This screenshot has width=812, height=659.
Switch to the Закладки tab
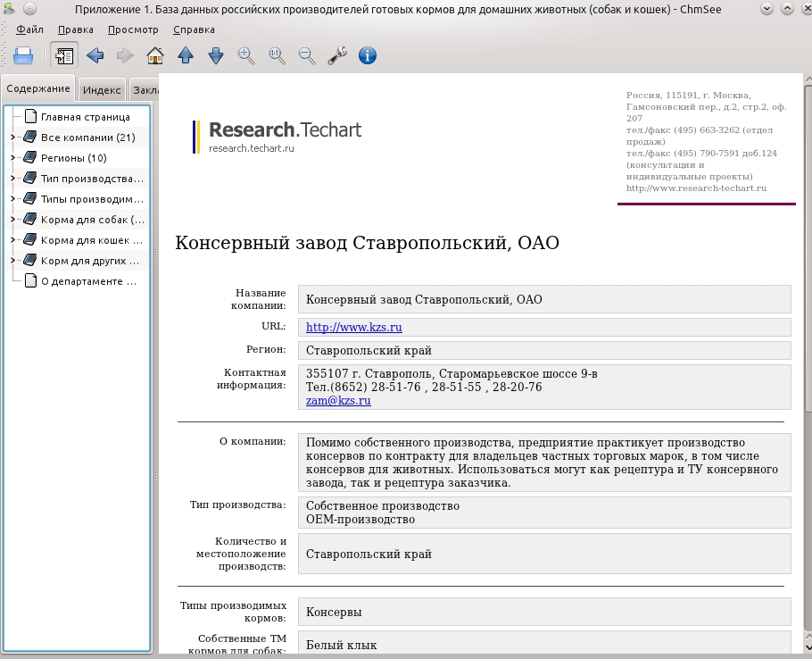click(144, 90)
